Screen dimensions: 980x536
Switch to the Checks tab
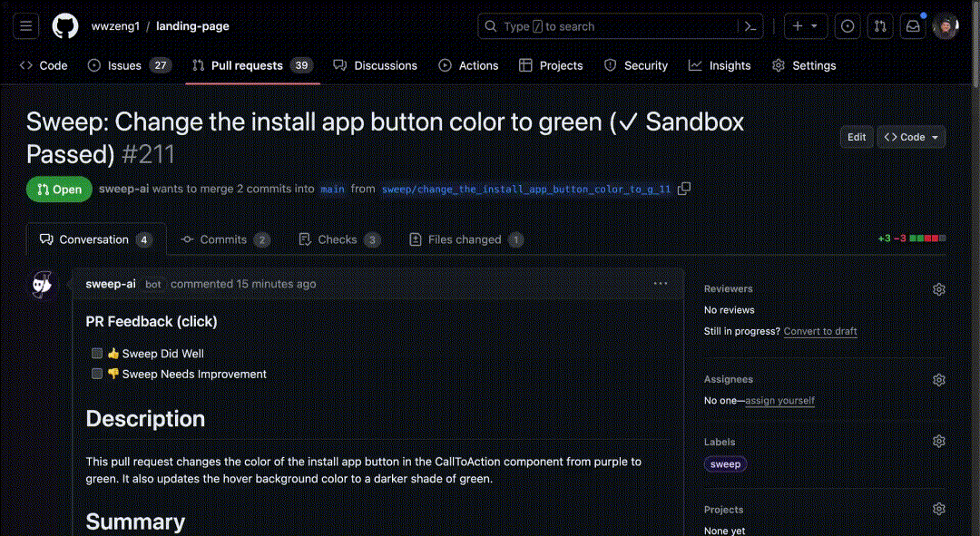click(x=340, y=239)
